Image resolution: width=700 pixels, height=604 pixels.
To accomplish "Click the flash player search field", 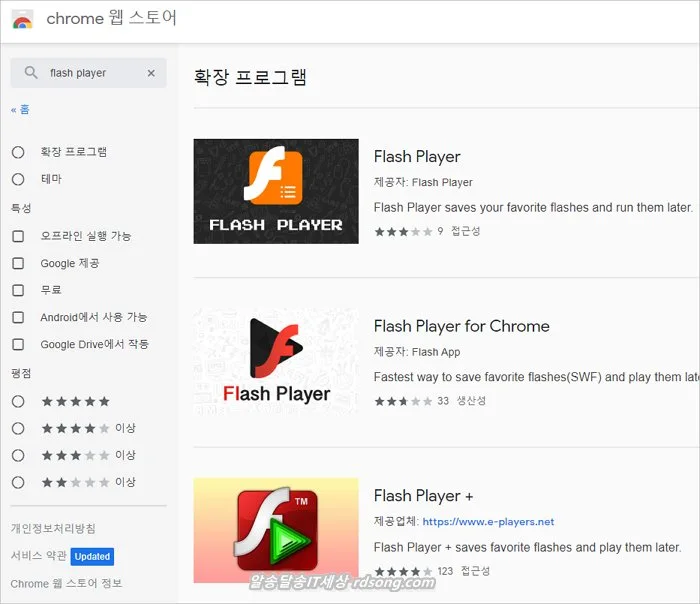I will point(90,73).
